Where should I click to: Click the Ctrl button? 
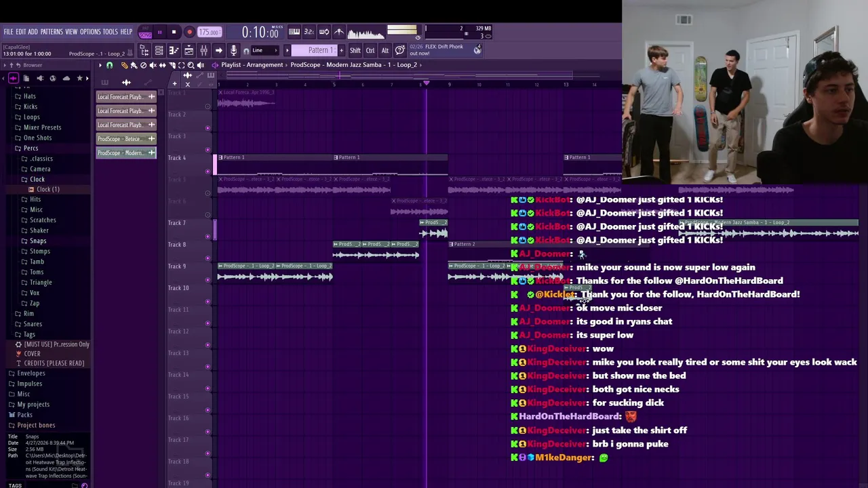coord(370,50)
